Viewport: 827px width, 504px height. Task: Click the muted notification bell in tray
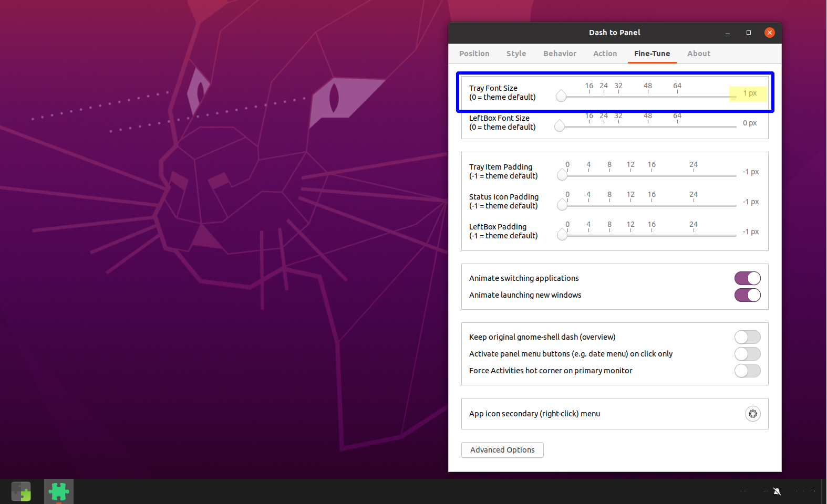click(777, 491)
